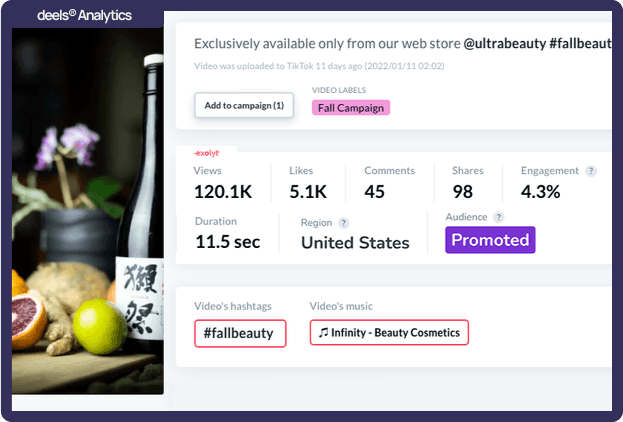The image size is (623, 422).
Task: Open the hashtag link in the video caption
Action: coord(578,44)
